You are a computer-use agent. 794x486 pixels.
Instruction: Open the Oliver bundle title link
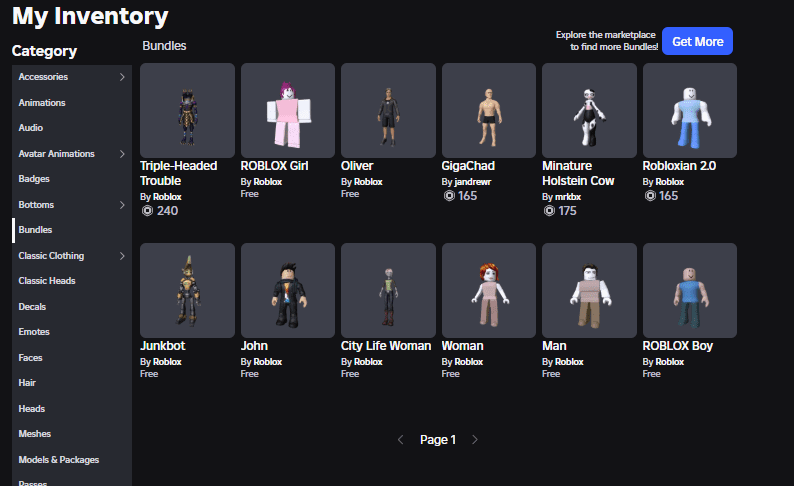click(x=357, y=166)
